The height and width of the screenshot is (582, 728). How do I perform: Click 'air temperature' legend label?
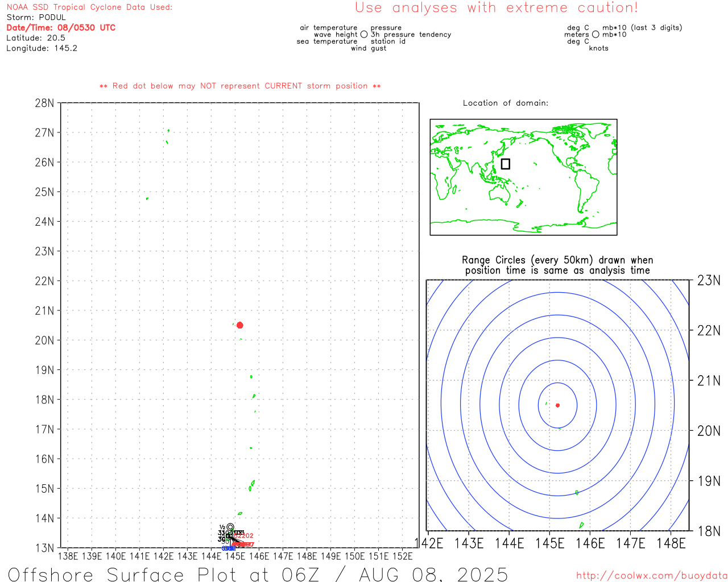point(329,28)
